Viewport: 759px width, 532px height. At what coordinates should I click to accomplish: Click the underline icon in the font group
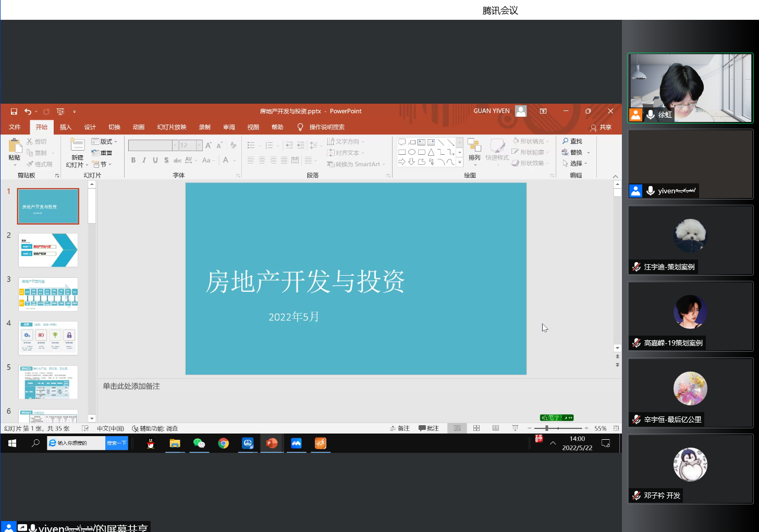tap(154, 160)
